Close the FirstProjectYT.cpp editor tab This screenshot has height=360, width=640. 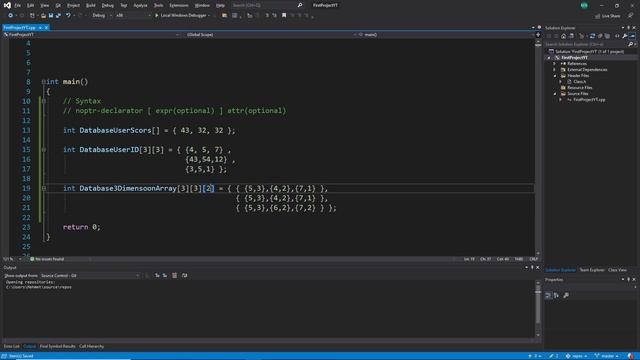click(x=46, y=28)
